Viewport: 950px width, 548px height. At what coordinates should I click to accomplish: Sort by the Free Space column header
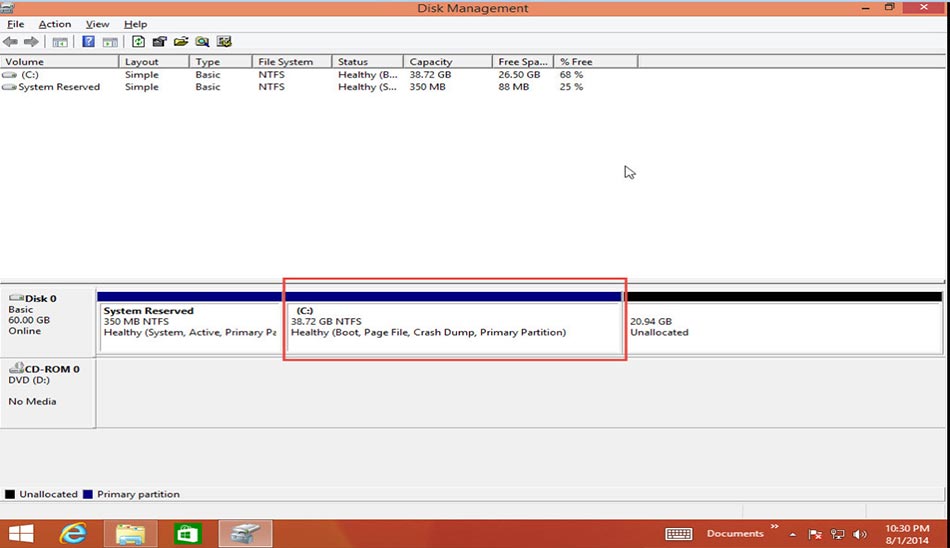523,61
